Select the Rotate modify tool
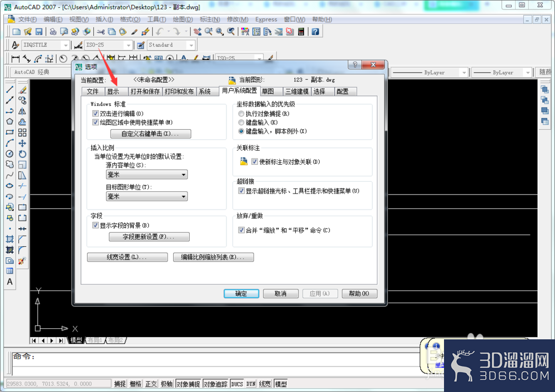This screenshot has height=392, width=555. pyautogui.click(x=22, y=154)
